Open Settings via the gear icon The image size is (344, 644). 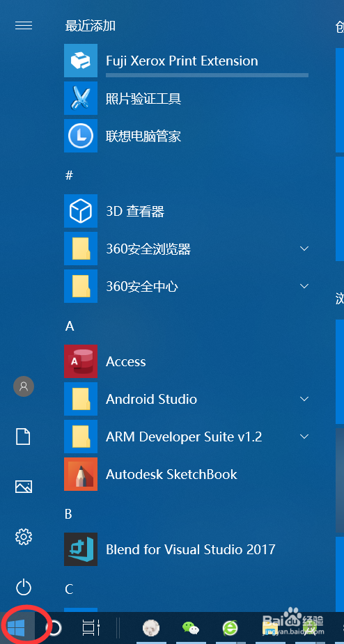point(24,537)
